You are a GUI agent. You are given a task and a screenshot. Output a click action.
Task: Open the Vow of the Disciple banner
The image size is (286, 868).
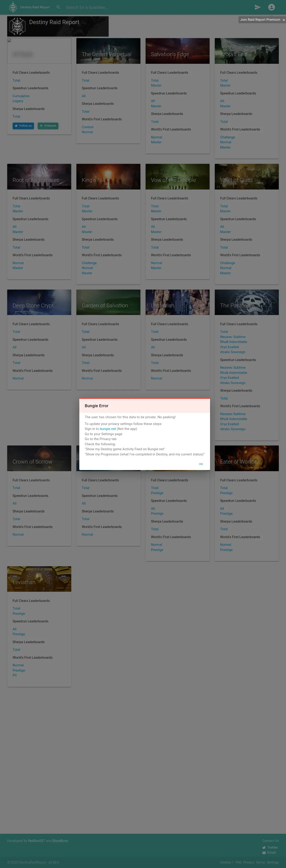coord(178,177)
